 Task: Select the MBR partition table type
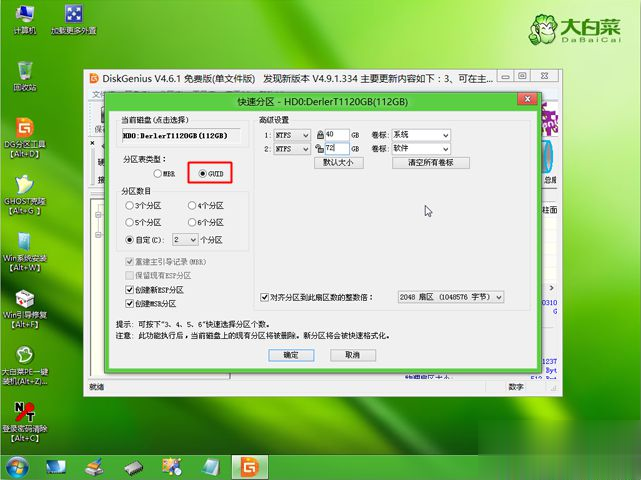point(145,173)
